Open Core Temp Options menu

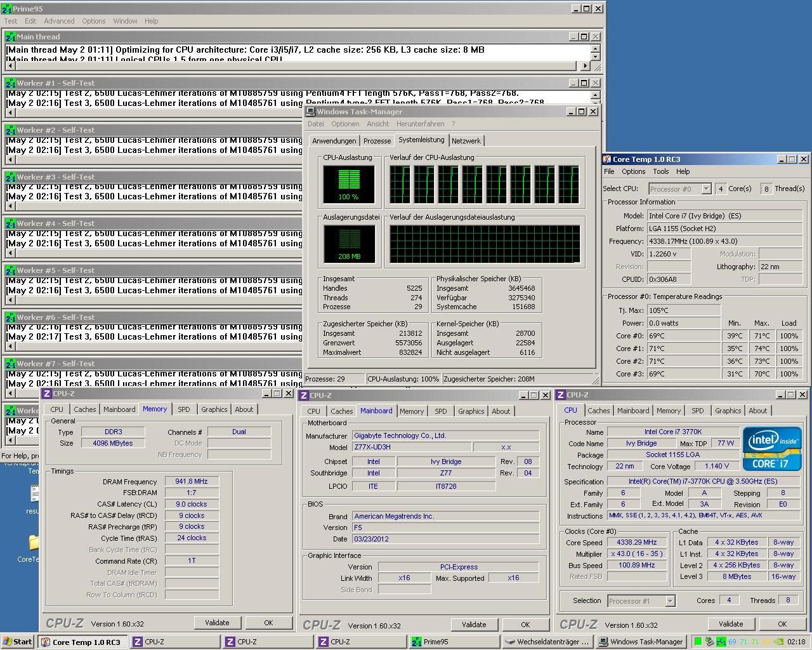pos(633,171)
